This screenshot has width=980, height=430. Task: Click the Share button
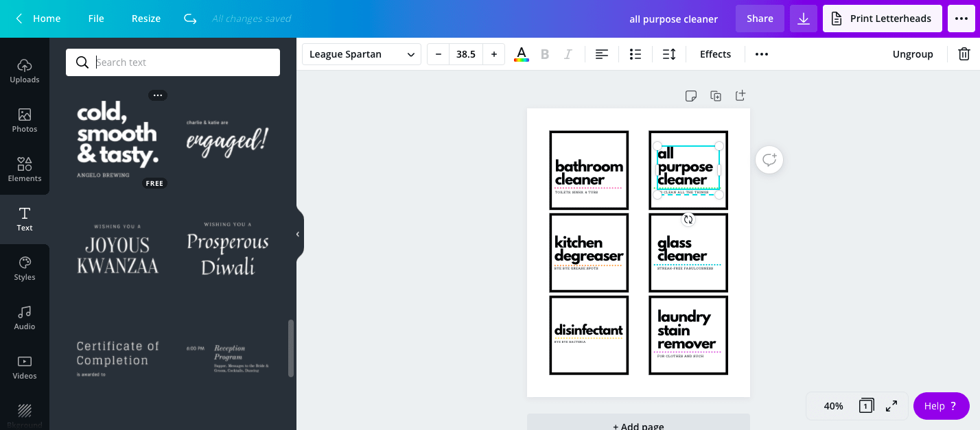(x=760, y=19)
